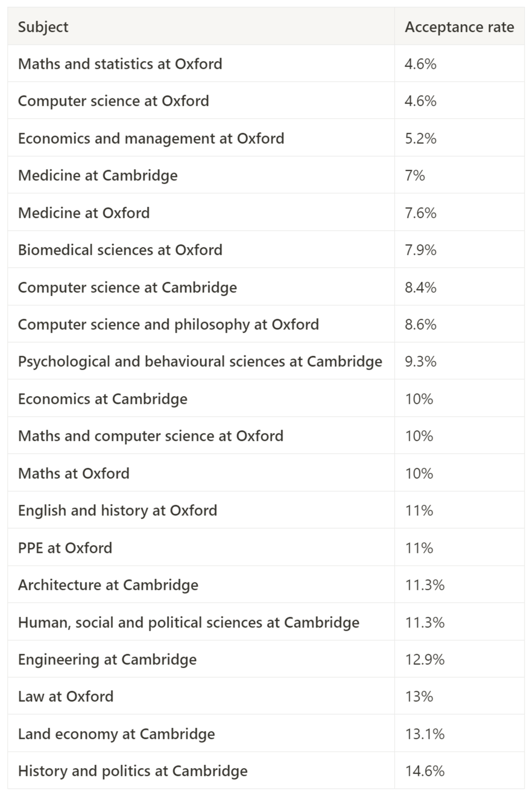
Task: Select the PPE at Oxford row
Action: click(65, 548)
